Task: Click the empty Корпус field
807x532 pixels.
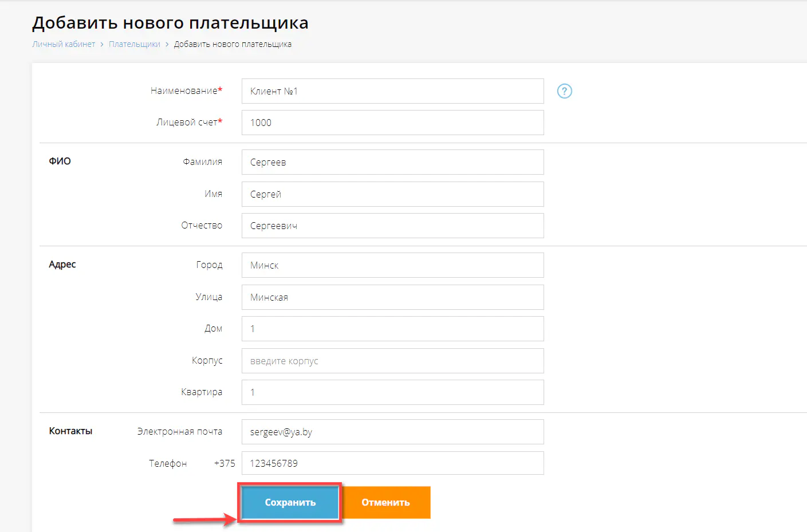Action: coord(392,361)
